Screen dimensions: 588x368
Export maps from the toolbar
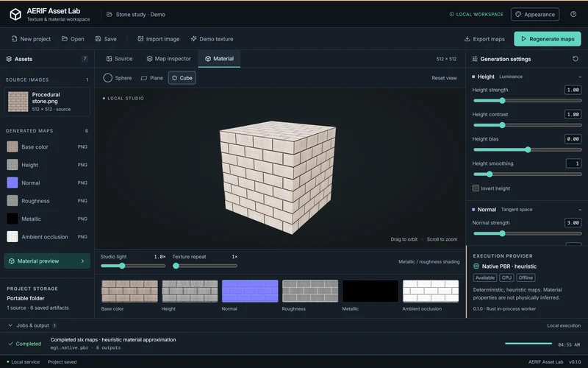pyautogui.click(x=484, y=39)
